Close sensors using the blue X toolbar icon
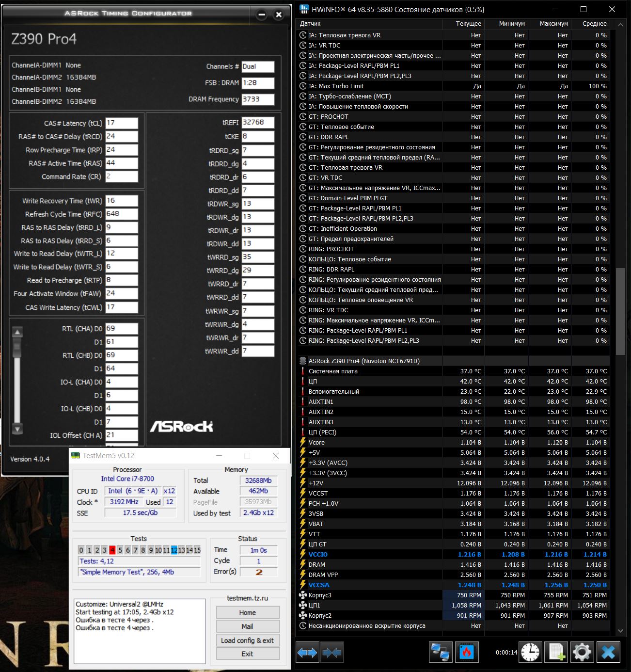The width and height of the screenshot is (631, 672). pos(608,652)
